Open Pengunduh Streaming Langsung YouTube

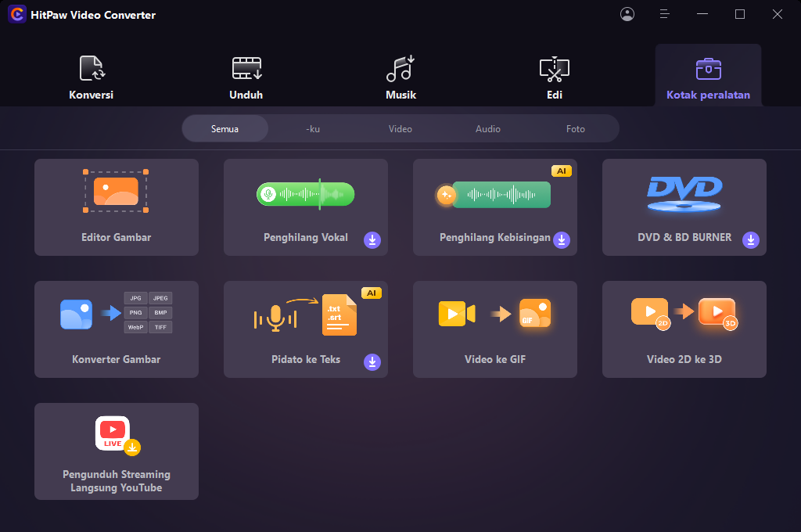click(116, 451)
